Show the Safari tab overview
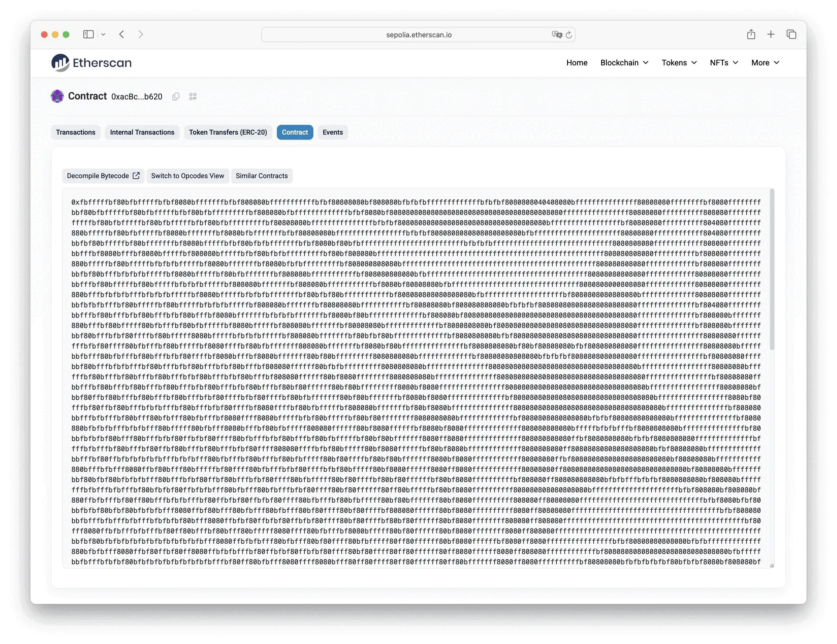The height and width of the screenshot is (644, 837). click(791, 34)
